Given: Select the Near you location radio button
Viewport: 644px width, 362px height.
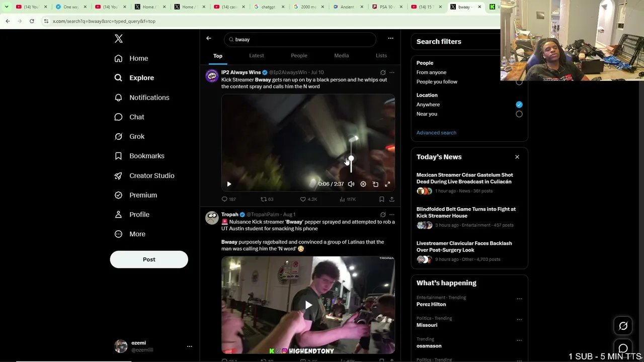Looking at the screenshot, I should [519, 114].
